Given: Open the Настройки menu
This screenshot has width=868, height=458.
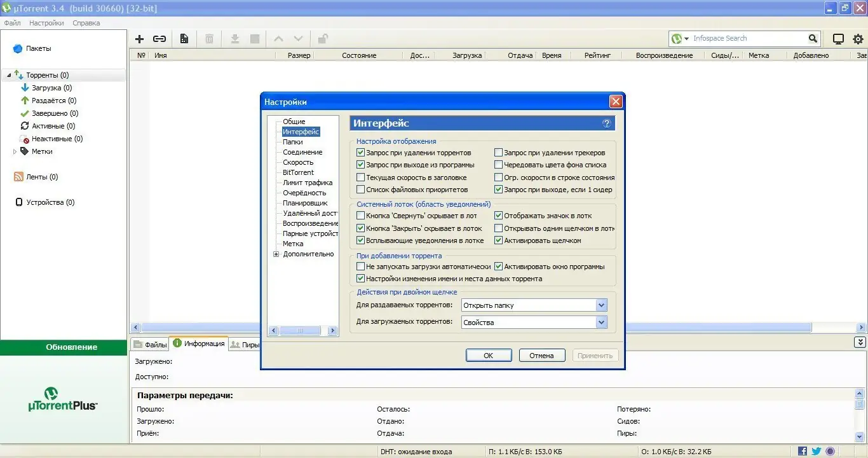Looking at the screenshot, I should pyautogui.click(x=46, y=23).
